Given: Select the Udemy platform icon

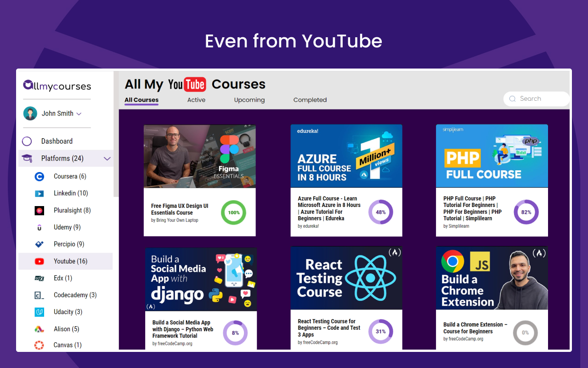Looking at the screenshot, I should (39, 227).
